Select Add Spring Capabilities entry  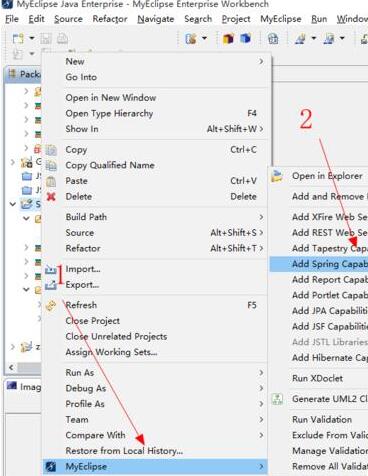tap(319, 264)
